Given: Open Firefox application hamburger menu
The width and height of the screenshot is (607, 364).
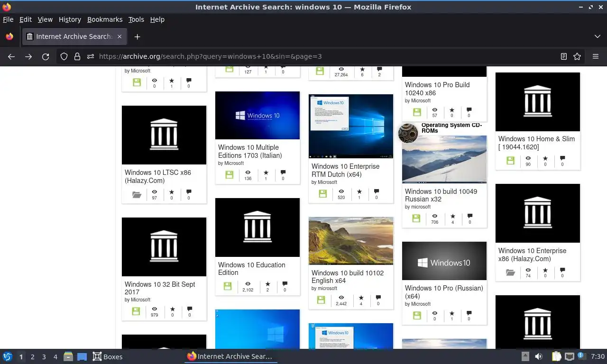Looking at the screenshot, I should click(x=596, y=56).
